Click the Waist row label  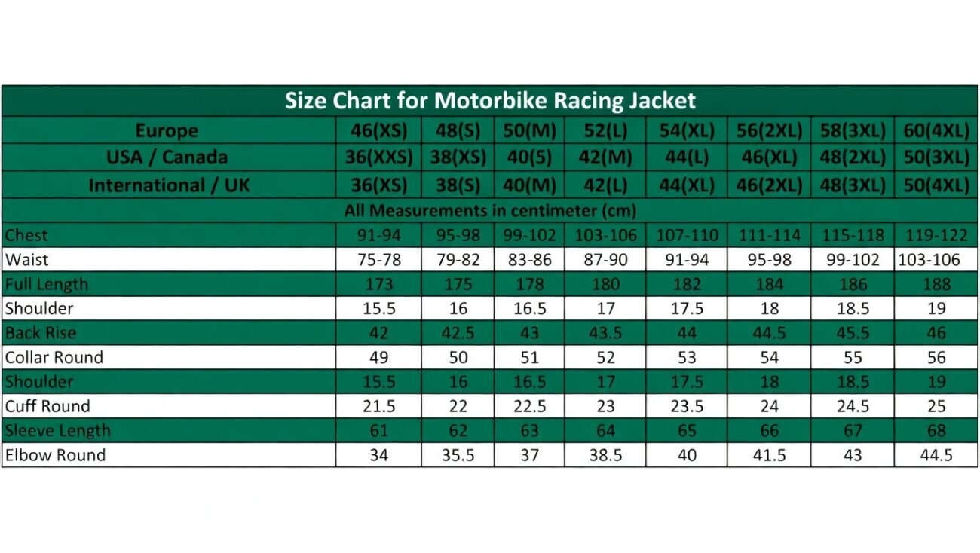(26, 260)
